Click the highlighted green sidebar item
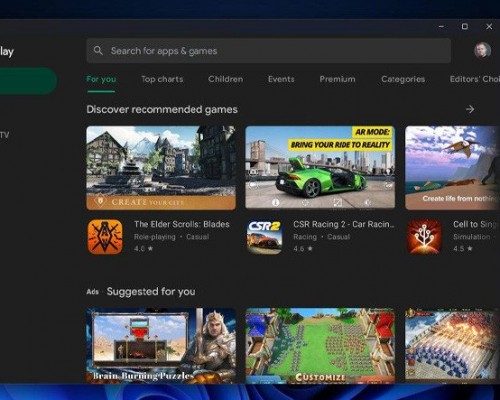The width and height of the screenshot is (500, 400). (x=28, y=81)
